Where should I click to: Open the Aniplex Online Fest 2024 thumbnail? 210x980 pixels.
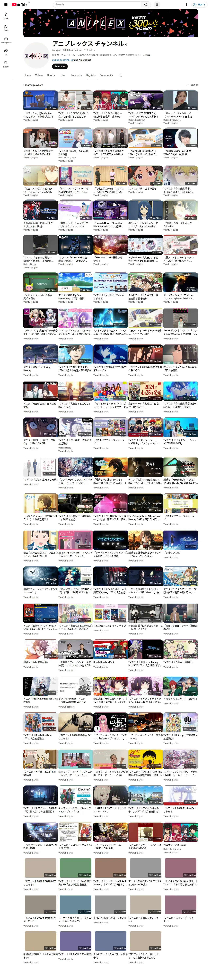pos(180,138)
